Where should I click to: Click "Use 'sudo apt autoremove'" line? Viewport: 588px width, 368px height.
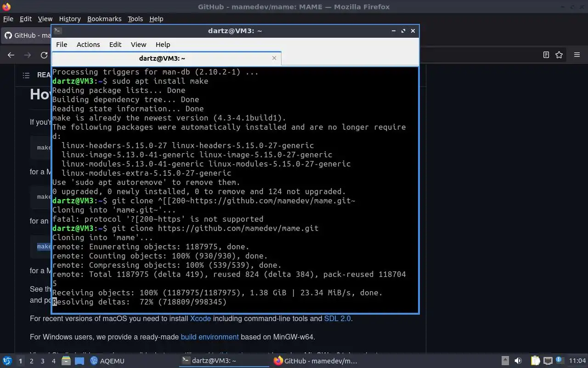(x=146, y=182)
